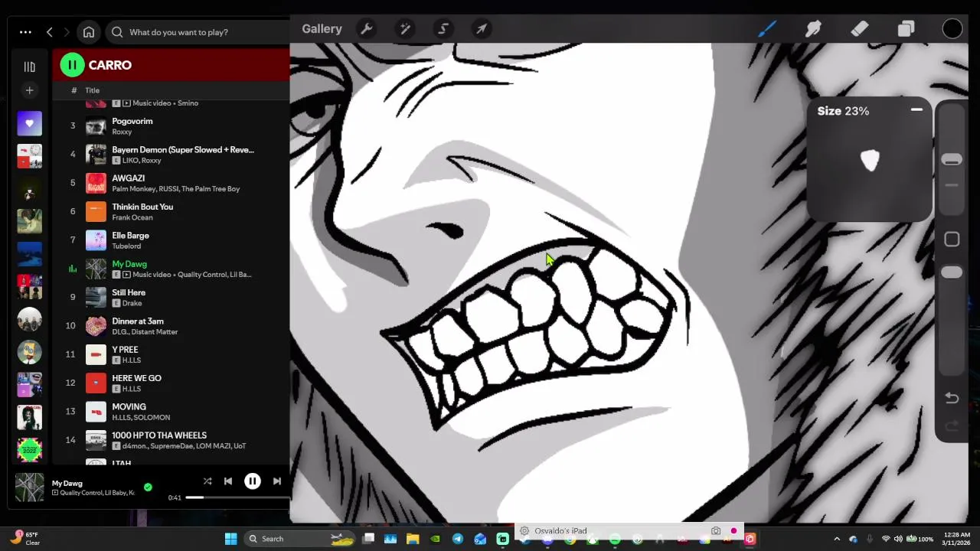This screenshot has width=980, height=551.
Task: Seek on the Spotify progress bar
Action: click(237, 497)
